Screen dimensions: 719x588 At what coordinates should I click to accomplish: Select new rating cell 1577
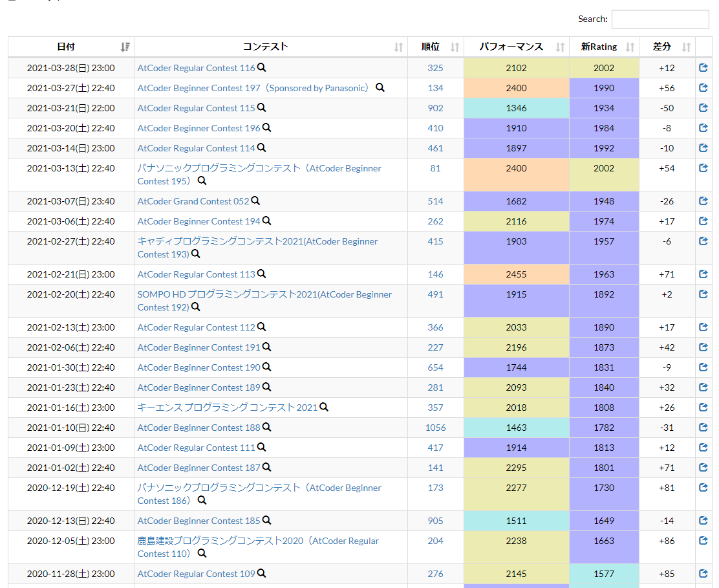tap(604, 574)
